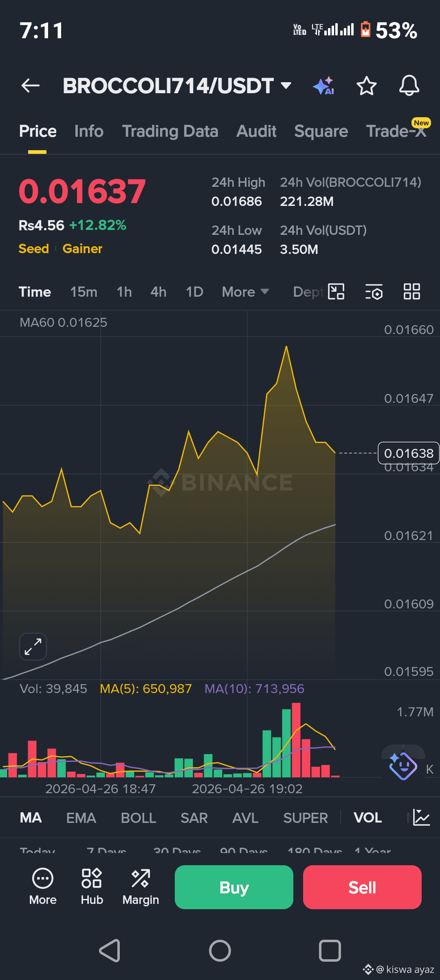This screenshot has width=440, height=980.
Task: Toggle the SUPER indicator
Action: (x=306, y=818)
